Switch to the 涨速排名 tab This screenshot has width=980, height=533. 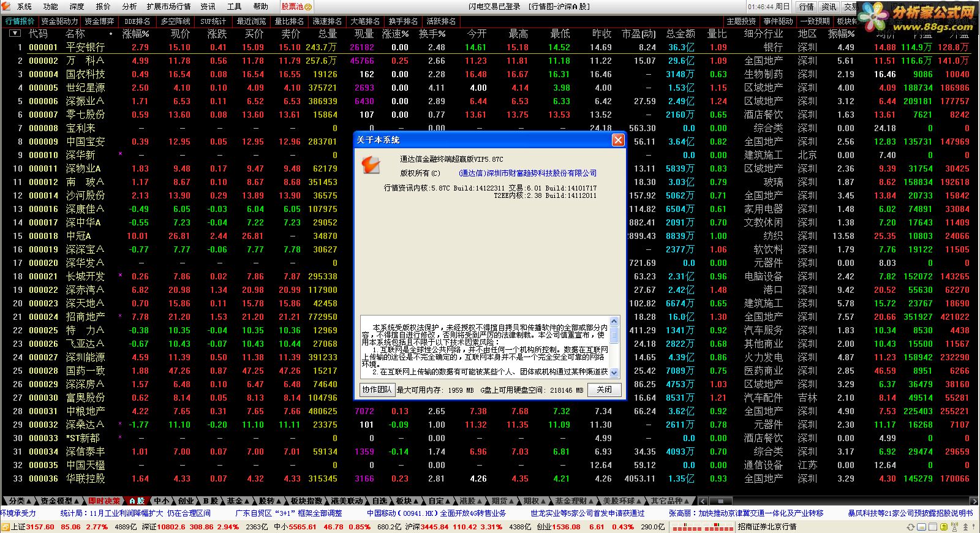(x=327, y=21)
